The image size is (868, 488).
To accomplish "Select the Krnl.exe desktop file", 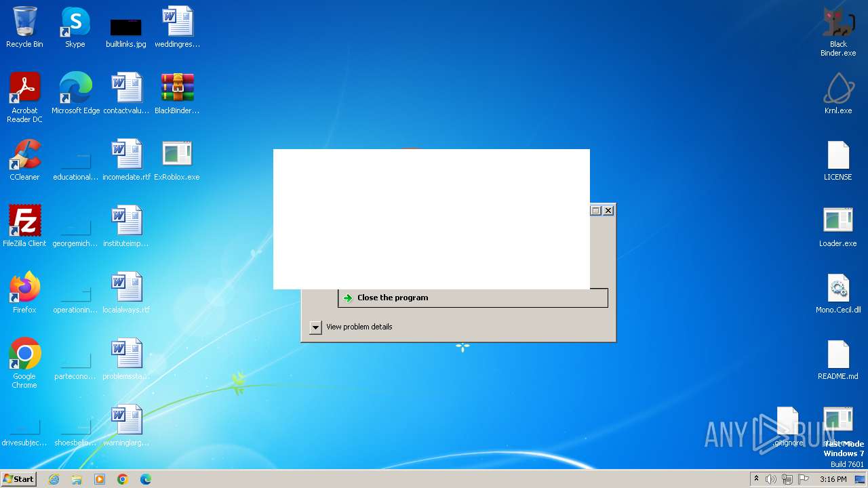I will (838, 94).
